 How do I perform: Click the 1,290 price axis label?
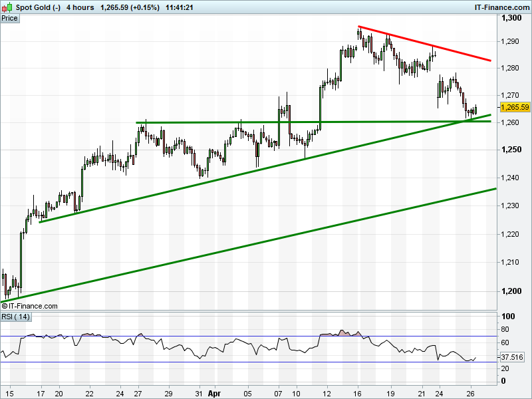510,41
